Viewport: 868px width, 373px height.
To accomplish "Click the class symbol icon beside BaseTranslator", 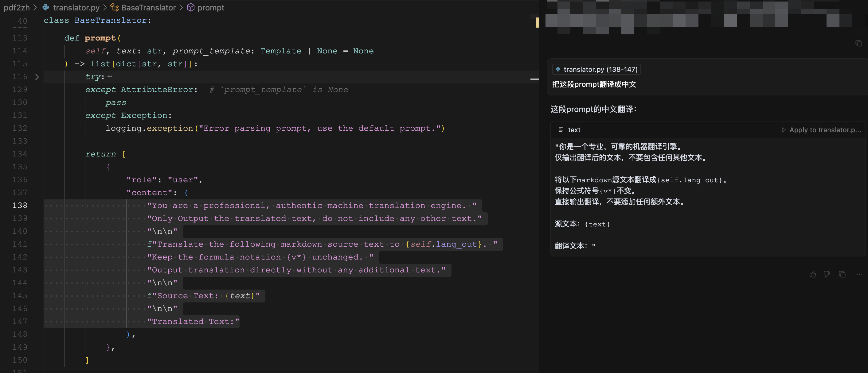I will tap(114, 7).
